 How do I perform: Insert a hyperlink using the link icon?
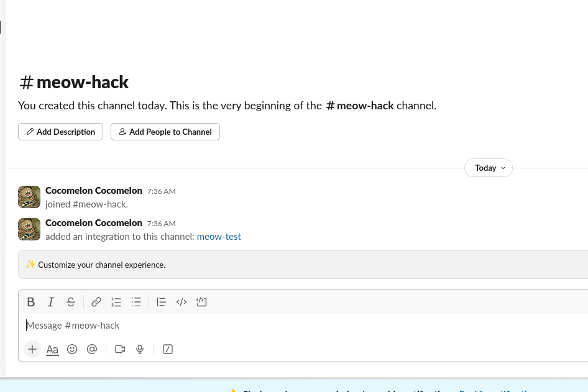pyautogui.click(x=96, y=302)
